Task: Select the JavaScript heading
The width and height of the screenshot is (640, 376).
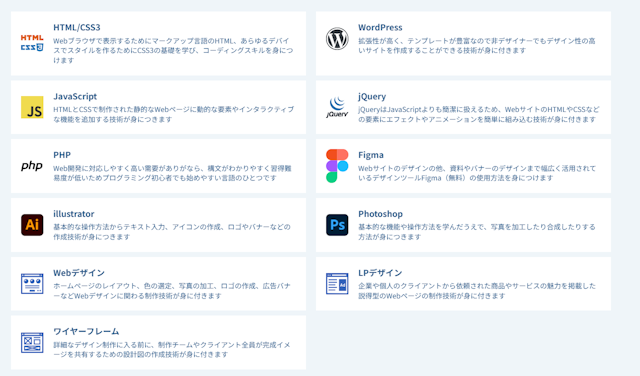Action: [75, 96]
